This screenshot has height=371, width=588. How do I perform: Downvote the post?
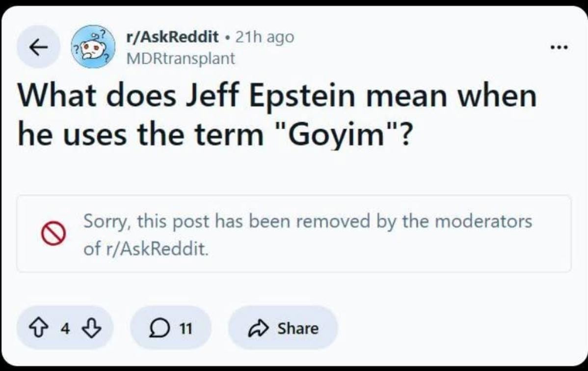[92, 328]
